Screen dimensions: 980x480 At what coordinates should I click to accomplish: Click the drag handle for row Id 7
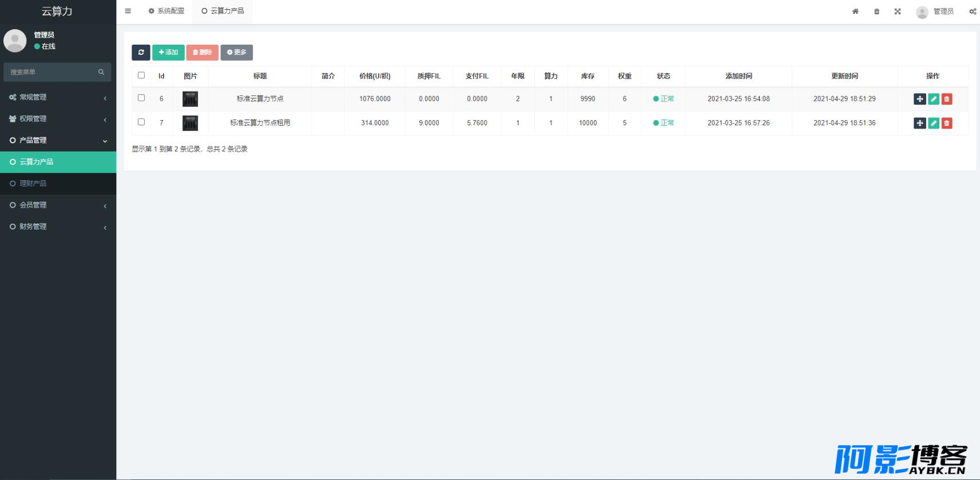(x=920, y=123)
